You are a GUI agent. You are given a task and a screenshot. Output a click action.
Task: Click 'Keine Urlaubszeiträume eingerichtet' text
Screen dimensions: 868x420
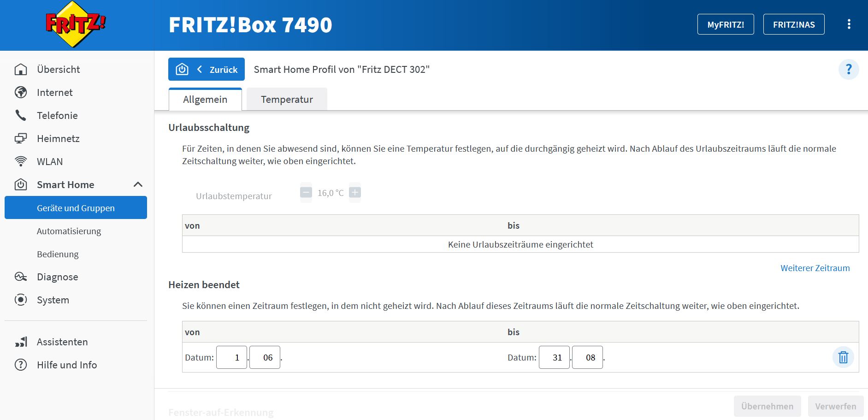coord(520,244)
